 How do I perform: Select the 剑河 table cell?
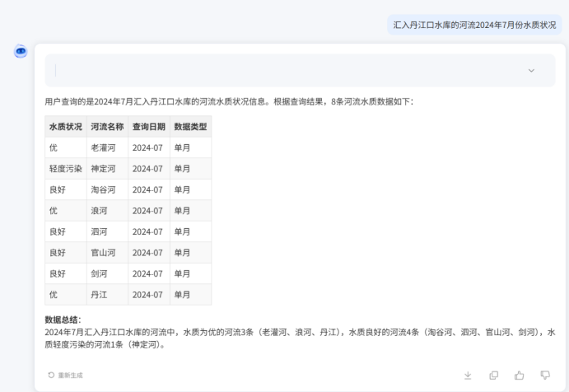107,273
